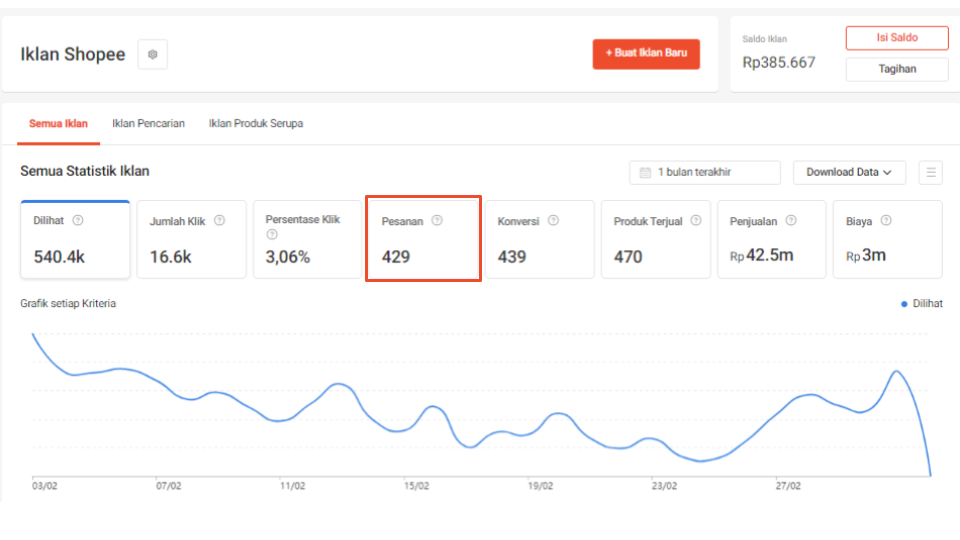Click the 23/02 date label on chart axis
The image size is (960, 540).
coord(664,486)
